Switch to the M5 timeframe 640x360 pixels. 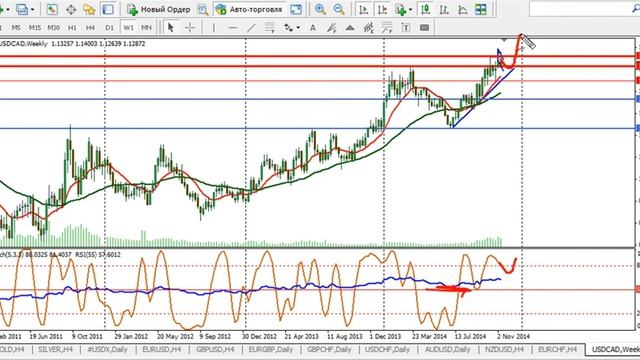(x=16, y=28)
